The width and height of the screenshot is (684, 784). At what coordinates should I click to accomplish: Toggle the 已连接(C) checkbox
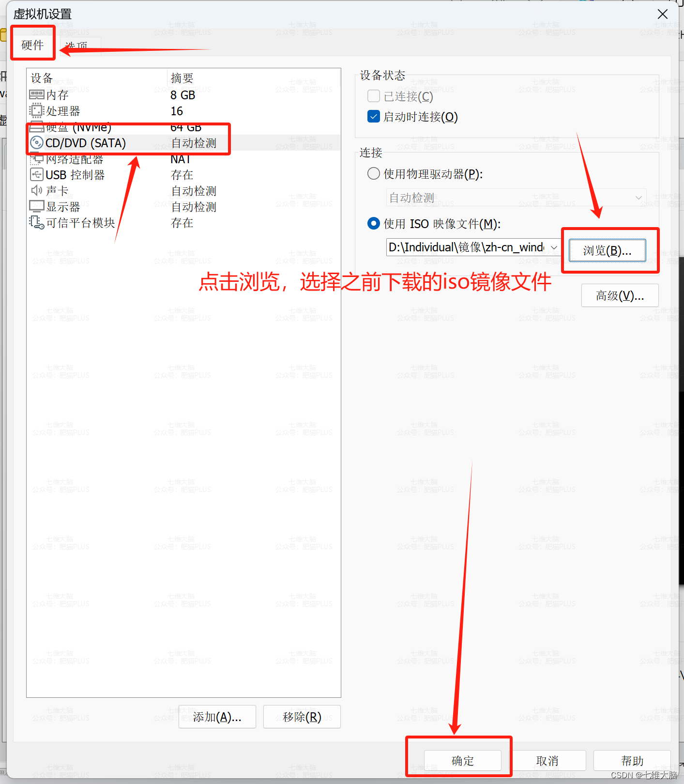[373, 96]
